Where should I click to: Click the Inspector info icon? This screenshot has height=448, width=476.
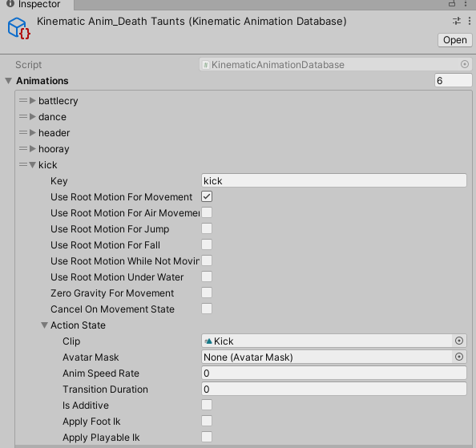pos(10,3)
